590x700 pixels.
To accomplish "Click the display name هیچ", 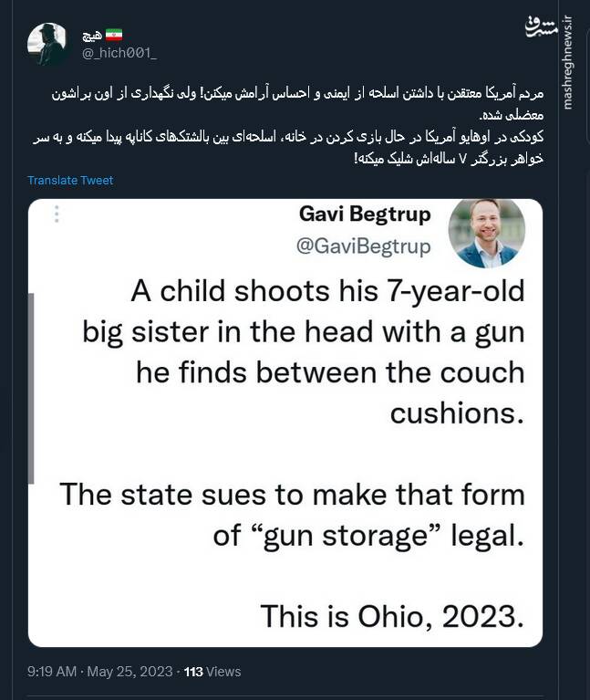I will click(91, 35).
